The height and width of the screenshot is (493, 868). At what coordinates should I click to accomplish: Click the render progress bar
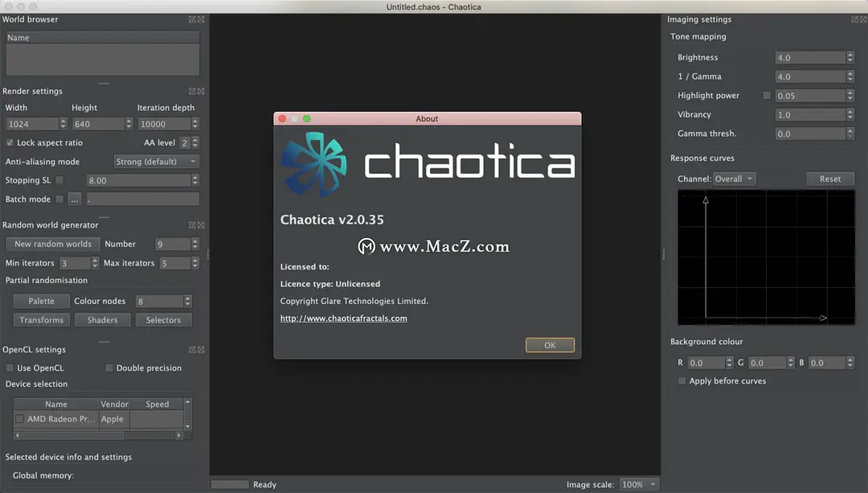230,484
